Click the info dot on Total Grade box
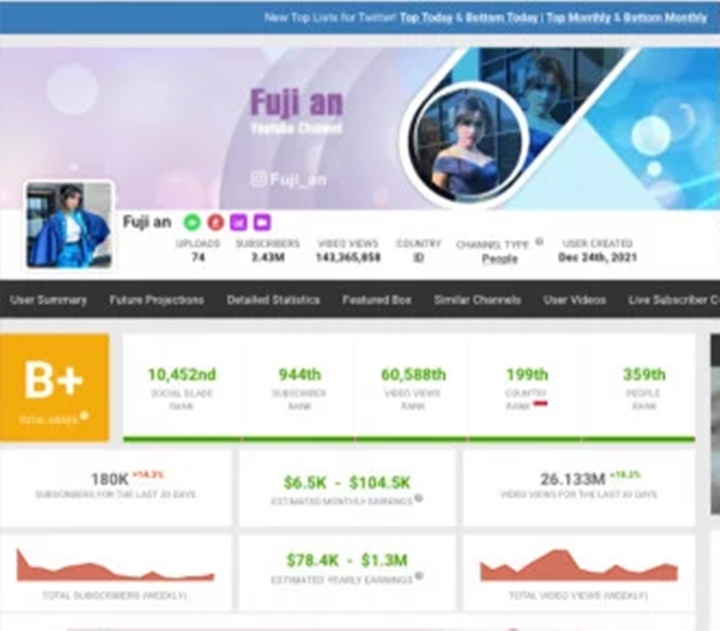This screenshot has width=720, height=631. (84, 416)
